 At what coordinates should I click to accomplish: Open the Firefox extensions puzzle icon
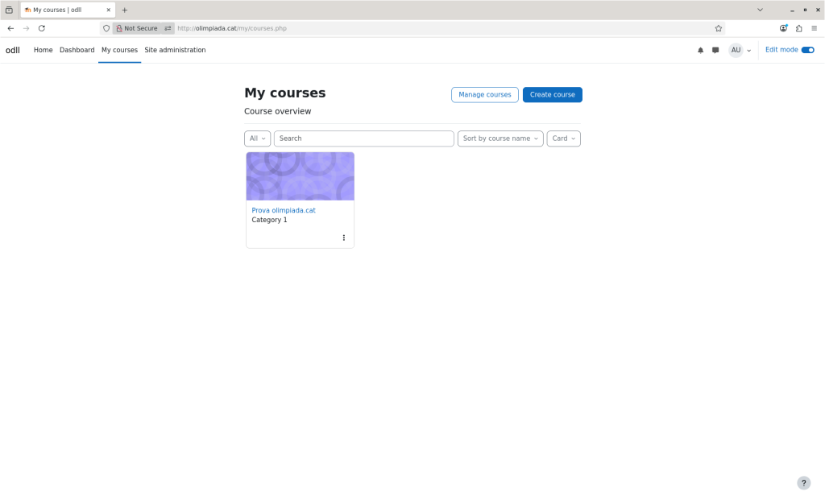798,28
